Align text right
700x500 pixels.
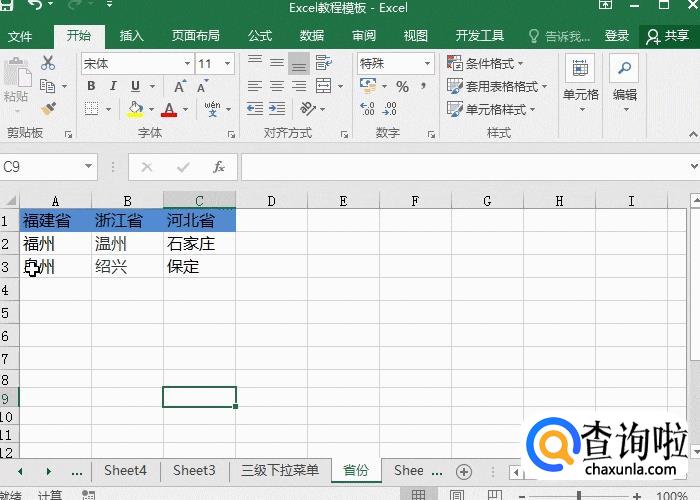[299, 86]
